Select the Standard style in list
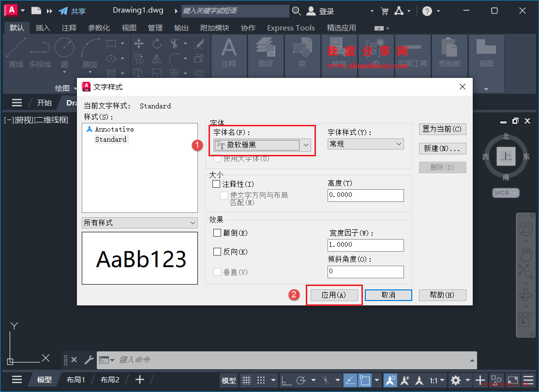 click(111, 139)
